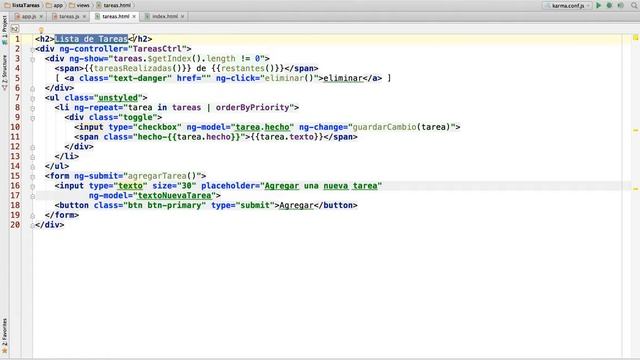Screen dimensions: 640x360
Task: Click guardarCambio(tarea) on line 10
Action: tap(401, 127)
